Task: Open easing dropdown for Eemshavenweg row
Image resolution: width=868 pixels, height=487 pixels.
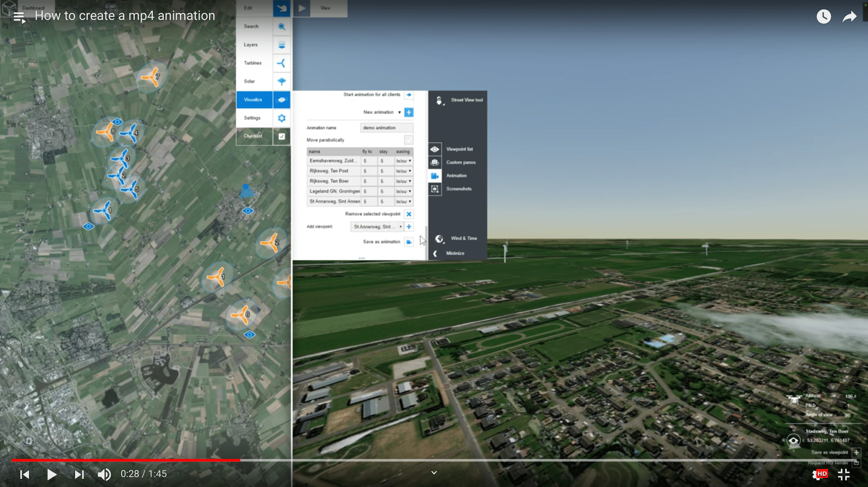Action: [x=403, y=161]
